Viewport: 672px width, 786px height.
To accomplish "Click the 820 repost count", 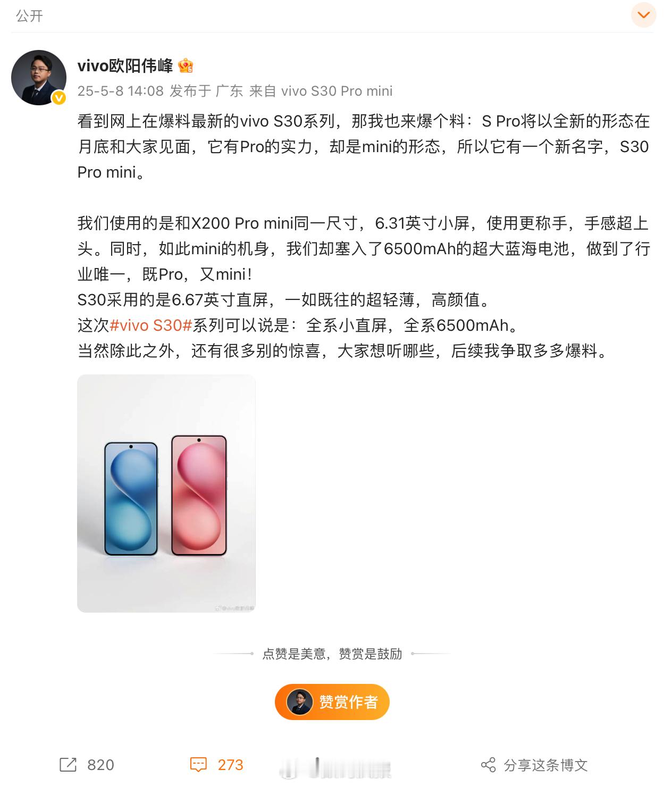I will [x=100, y=765].
